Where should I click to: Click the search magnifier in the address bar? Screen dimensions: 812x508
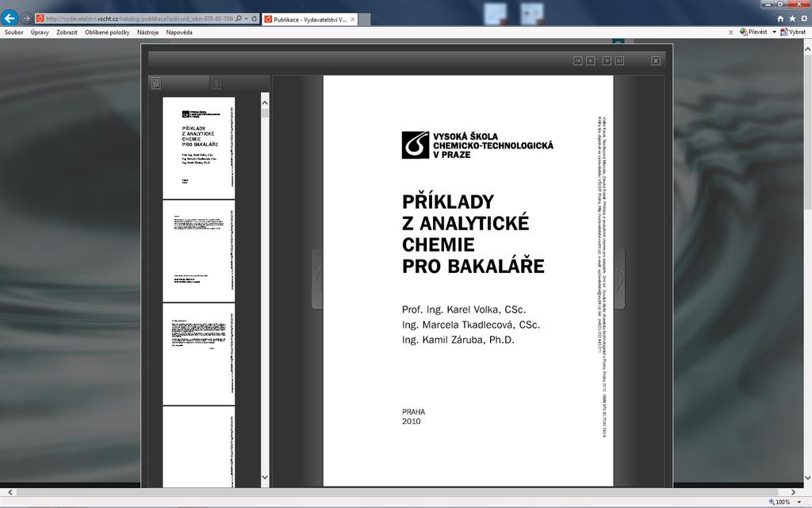click(239, 19)
